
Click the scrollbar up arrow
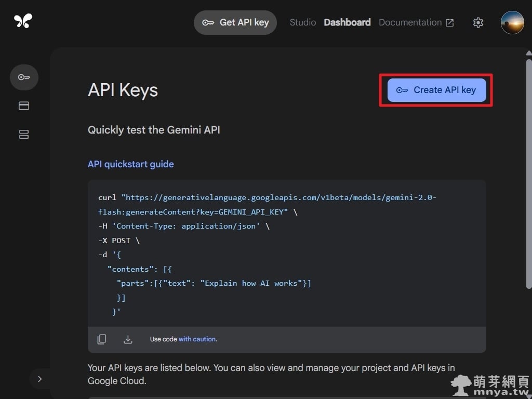528,53
